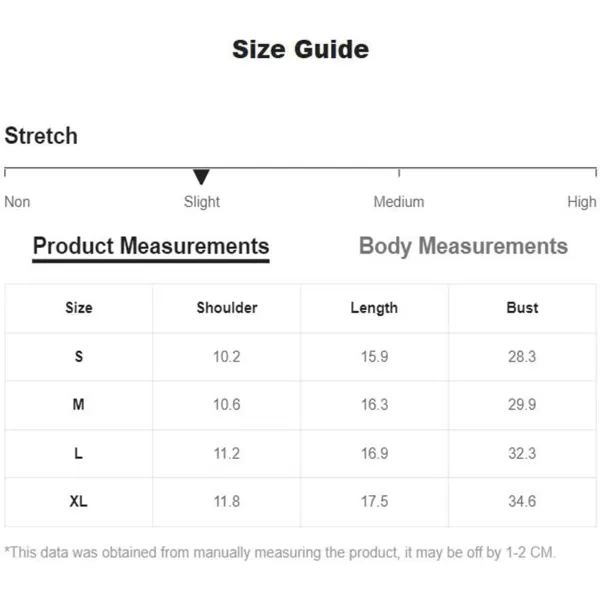Click the High stretch label
The image size is (600, 600).
coord(582,202)
